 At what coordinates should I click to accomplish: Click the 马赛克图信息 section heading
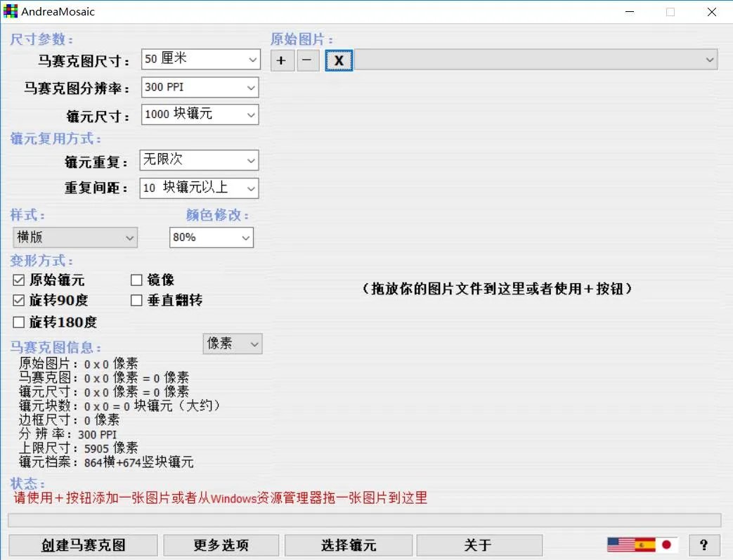point(56,347)
